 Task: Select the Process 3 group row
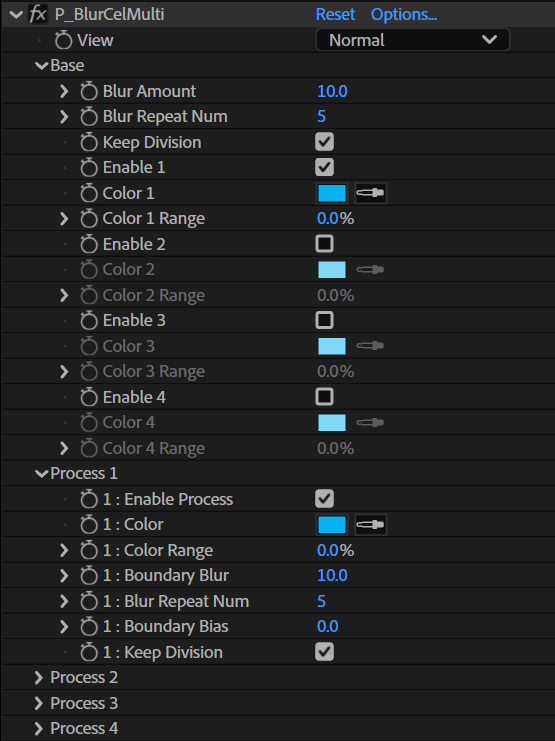pos(278,703)
